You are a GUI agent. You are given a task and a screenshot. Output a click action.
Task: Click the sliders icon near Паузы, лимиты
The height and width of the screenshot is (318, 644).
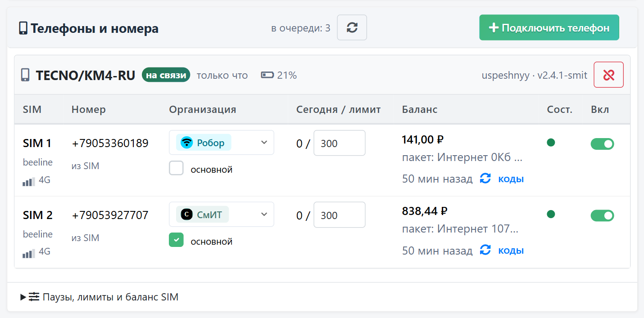[34, 297]
